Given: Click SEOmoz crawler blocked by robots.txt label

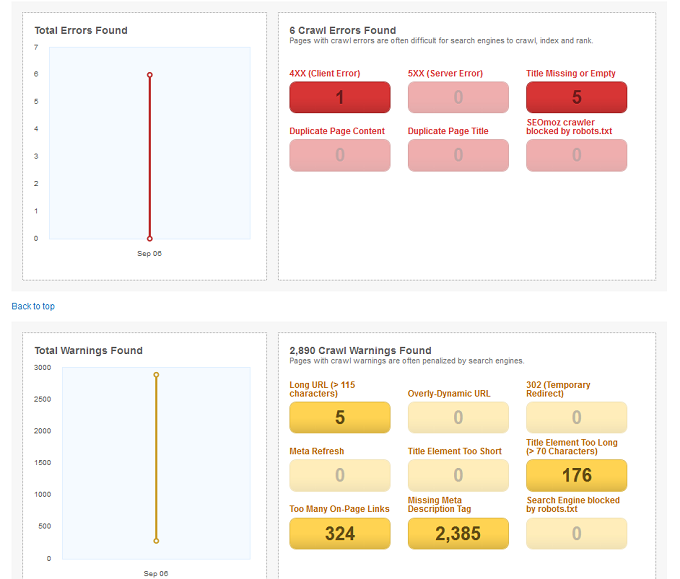Looking at the screenshot, I should 569,127.
